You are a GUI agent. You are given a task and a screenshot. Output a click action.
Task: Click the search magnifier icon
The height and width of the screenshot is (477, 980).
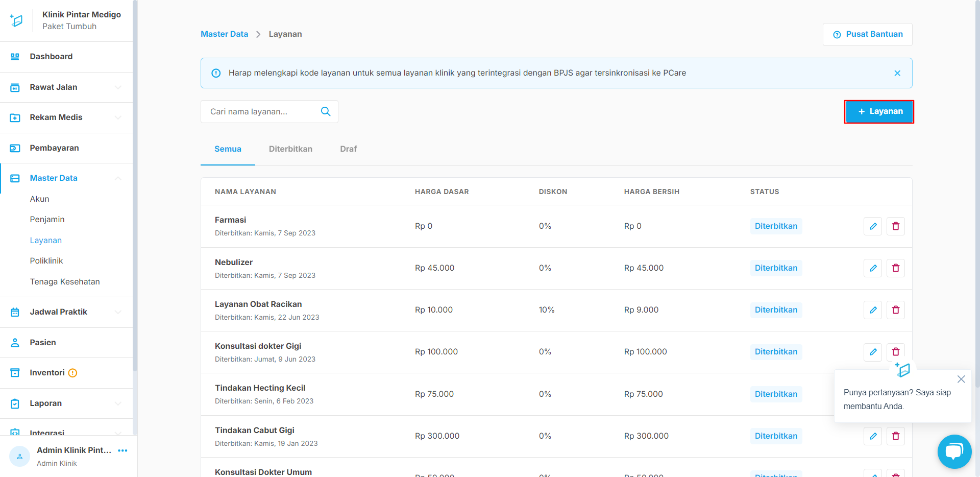click(x=326, y=112)
